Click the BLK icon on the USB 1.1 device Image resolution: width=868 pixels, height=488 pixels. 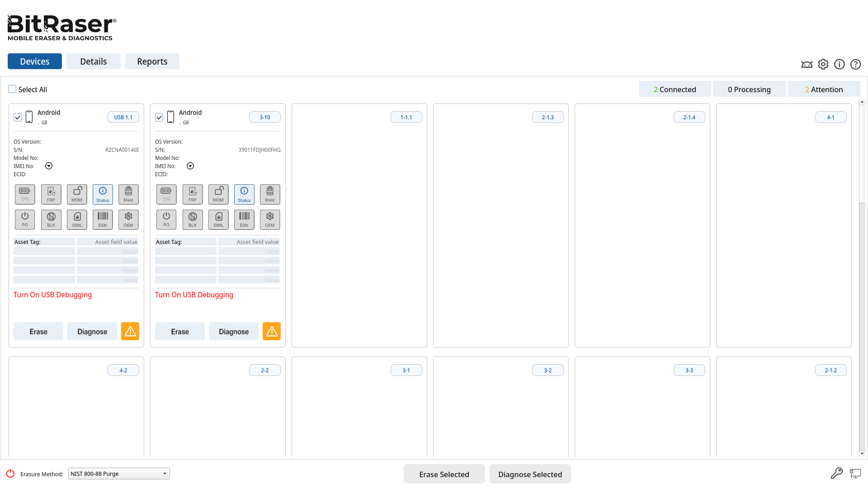tap(51, 220)
